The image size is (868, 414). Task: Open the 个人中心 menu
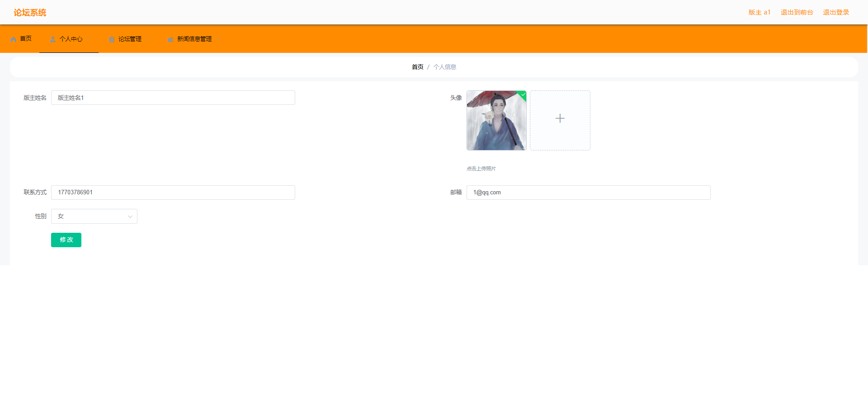[69, 39]
